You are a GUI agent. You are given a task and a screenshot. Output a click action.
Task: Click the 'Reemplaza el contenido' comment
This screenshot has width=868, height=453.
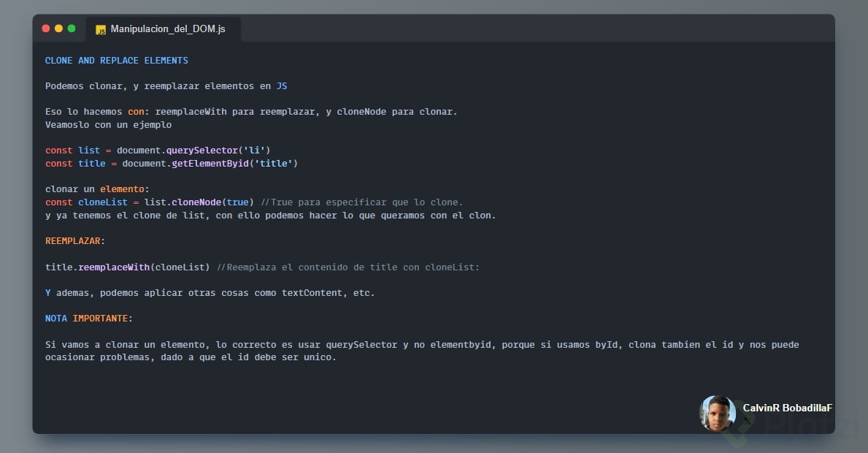[x=348, y=267]
